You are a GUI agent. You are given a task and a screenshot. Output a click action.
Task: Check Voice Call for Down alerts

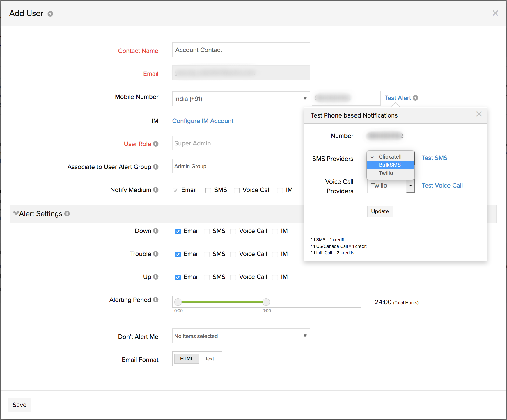(x=233, y=231)
